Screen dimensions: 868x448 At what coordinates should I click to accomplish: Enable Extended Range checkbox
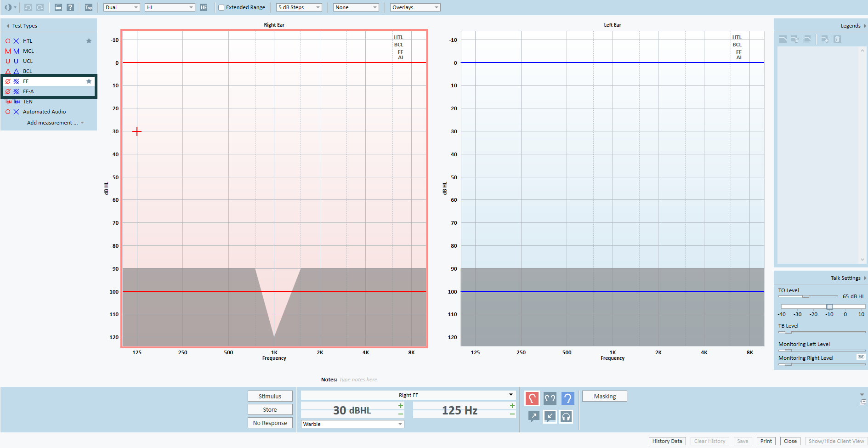(221, 7)
